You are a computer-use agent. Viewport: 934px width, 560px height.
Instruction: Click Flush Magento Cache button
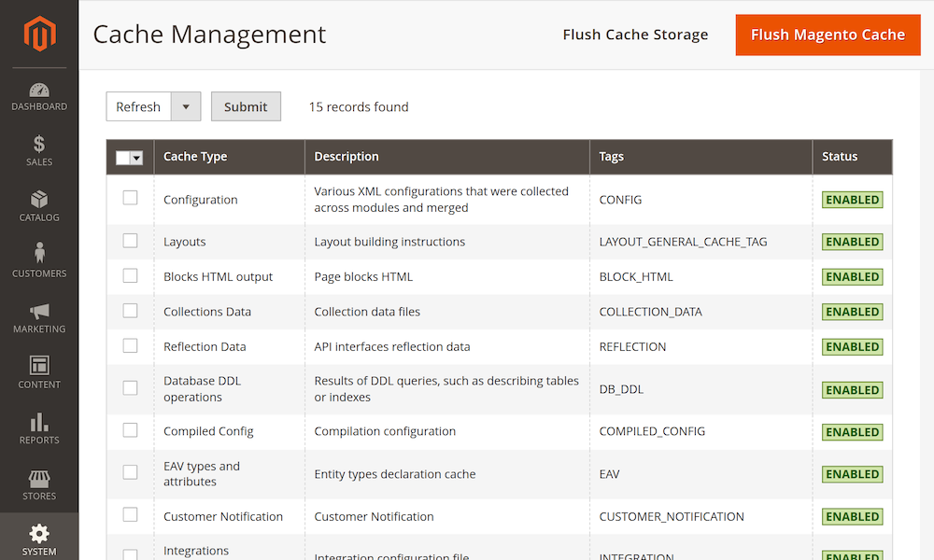[828, 35]
